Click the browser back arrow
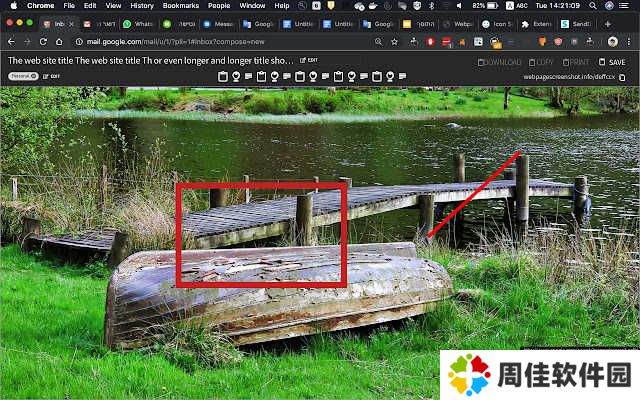The image size is (640, 400). coord(11,41)
